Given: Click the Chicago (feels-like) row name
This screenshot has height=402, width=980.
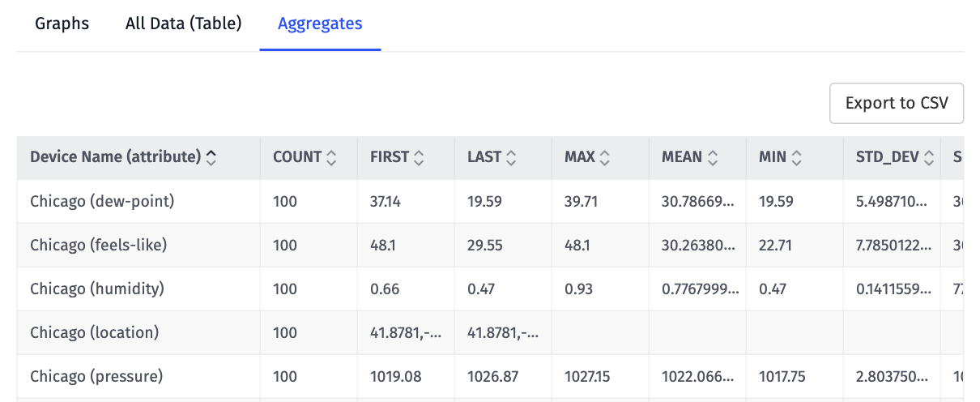Looking at the screenshot, I should pyautogui.click(x=98, y=245).
